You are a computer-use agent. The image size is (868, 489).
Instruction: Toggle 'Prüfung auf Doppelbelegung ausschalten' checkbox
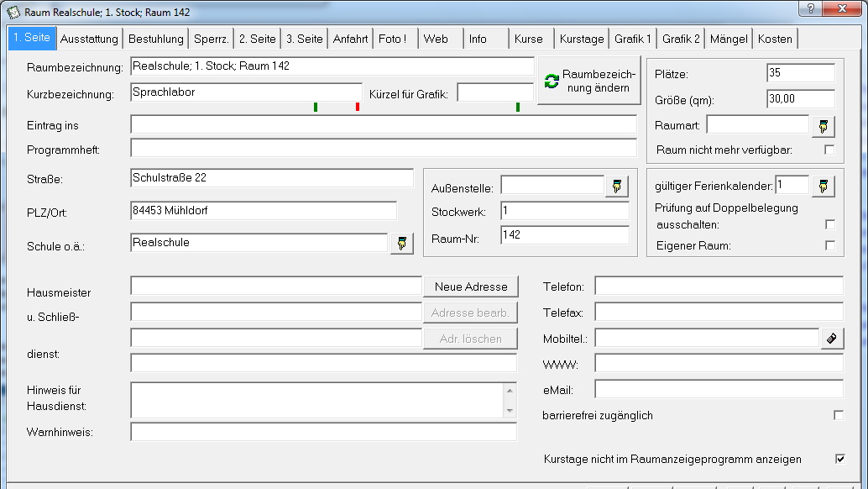coord(829,224)
